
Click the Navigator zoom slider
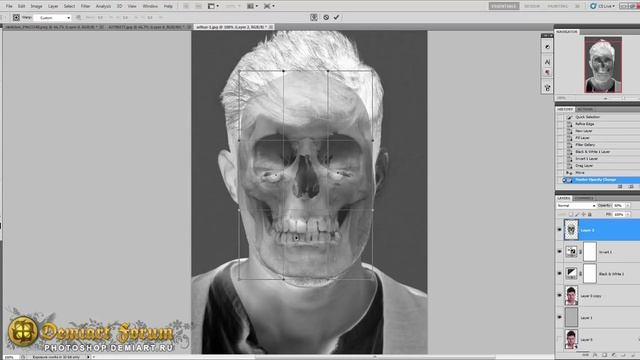pos(606,98)
